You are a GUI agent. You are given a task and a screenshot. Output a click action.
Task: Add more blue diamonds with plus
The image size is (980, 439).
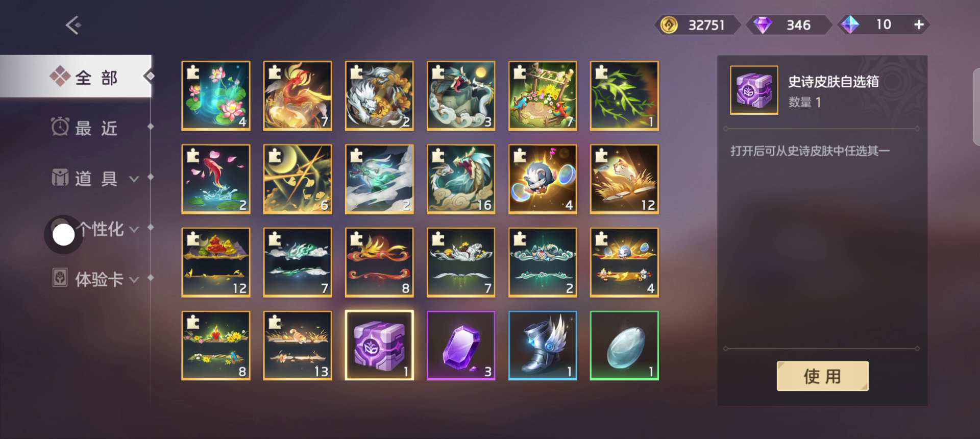pyautogui.click(x=919, y=25)
